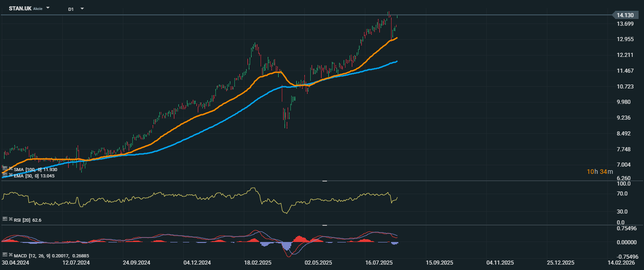Open settings icon for EMA indicator
The width and height of the screenshot is (644, 270).
coord(5,175)
